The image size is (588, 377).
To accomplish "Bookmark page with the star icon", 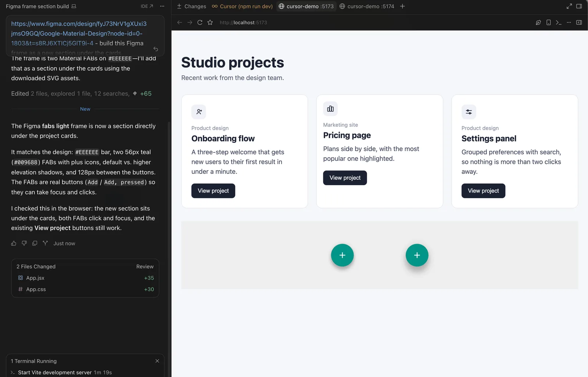I will 210,22.
